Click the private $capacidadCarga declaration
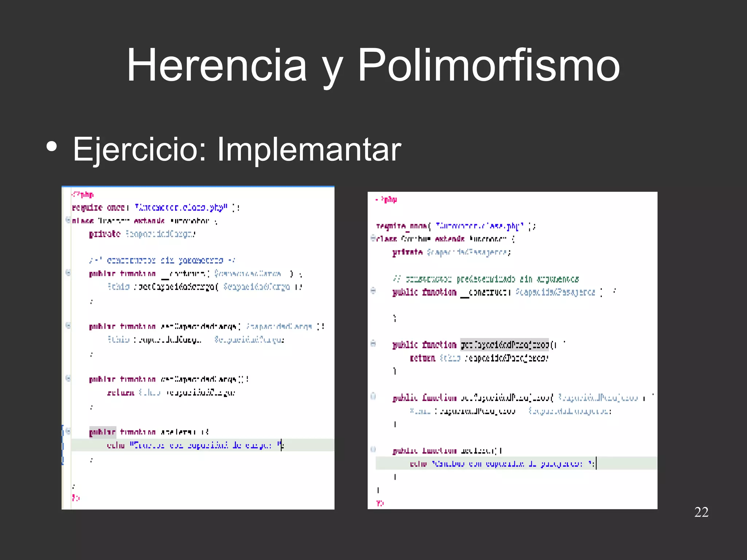Viewport: 747px width, 560px height. pos(143,234)
